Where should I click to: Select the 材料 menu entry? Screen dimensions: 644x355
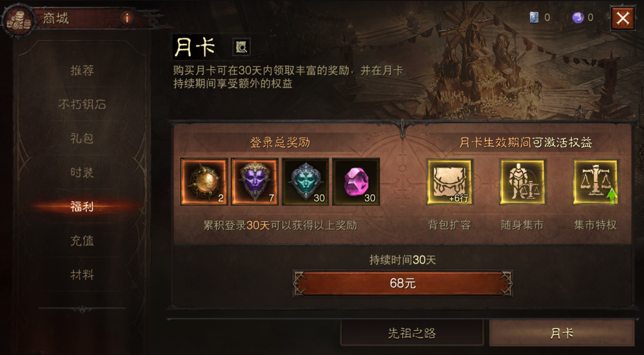(x=82, y=275)
